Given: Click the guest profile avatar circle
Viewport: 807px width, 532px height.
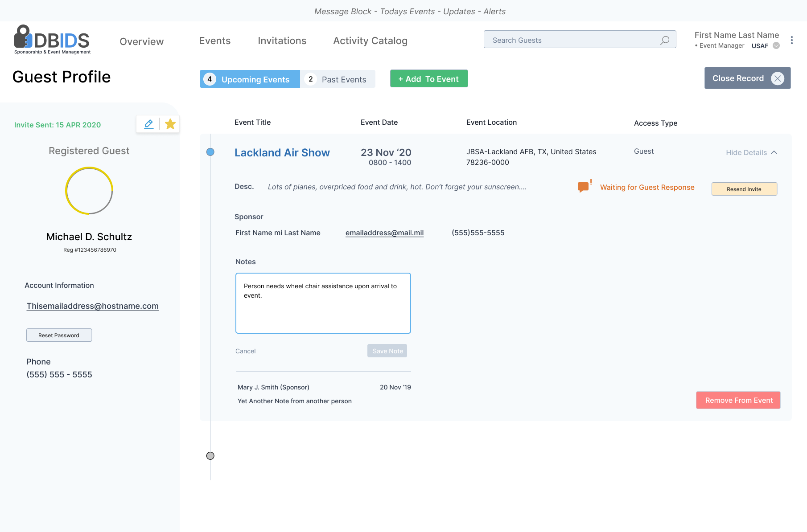Looking at the screenshot, I should tap(89, 191).
